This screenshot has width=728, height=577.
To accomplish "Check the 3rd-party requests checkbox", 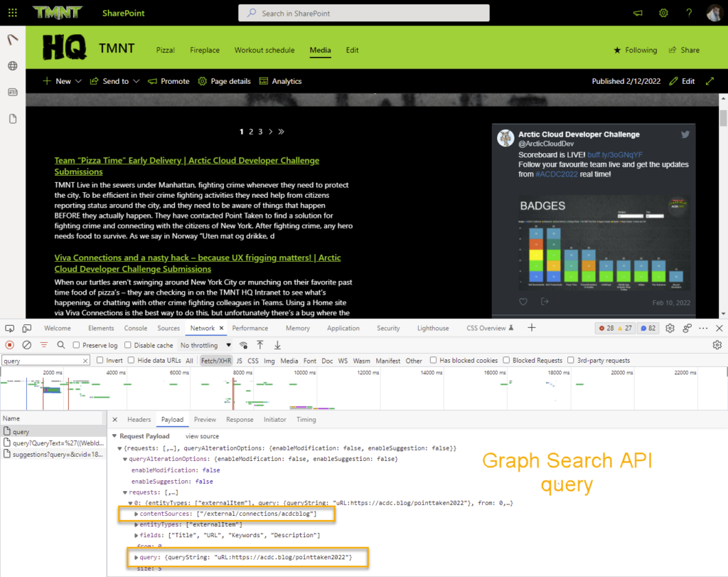I will (571, 360).
